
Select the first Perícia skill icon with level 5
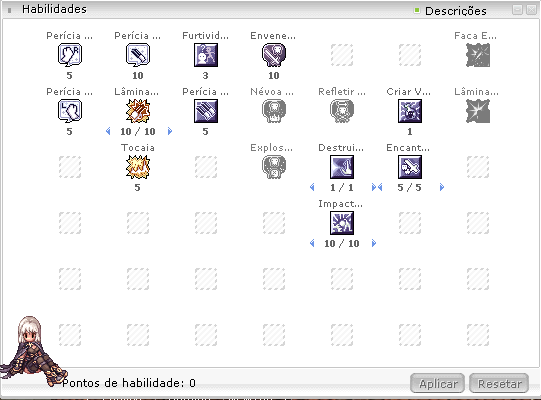point(70,55)
